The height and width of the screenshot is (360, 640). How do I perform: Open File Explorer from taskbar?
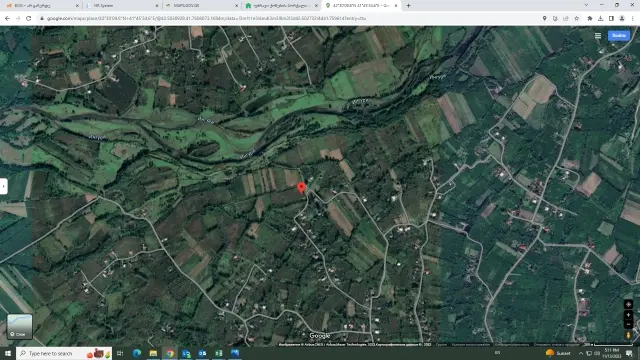point(153,353)
